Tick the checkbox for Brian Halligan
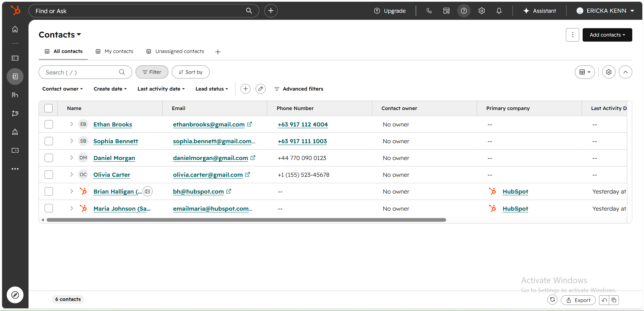644x311 pixels. click(49, 191)
